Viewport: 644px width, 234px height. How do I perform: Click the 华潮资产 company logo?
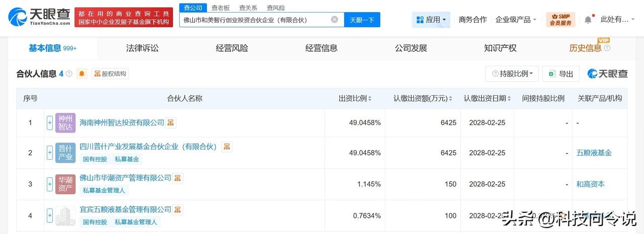(65, 184)
